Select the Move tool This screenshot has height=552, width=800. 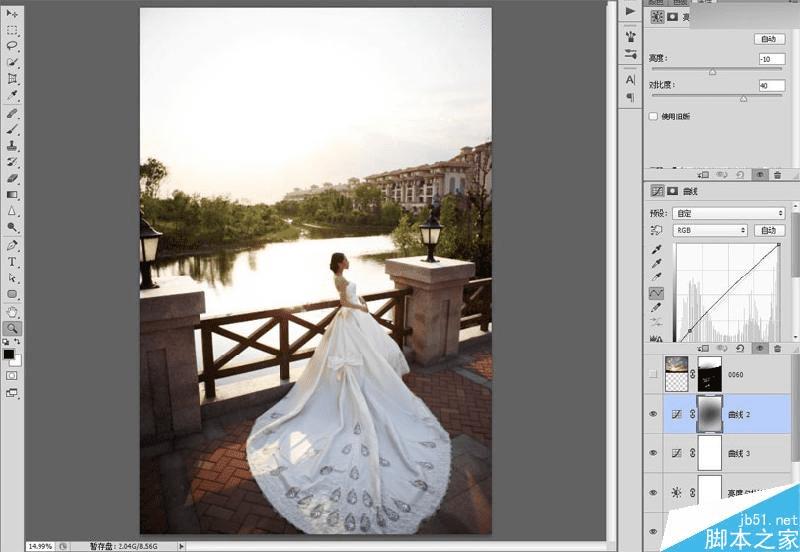tap(12, 14)
